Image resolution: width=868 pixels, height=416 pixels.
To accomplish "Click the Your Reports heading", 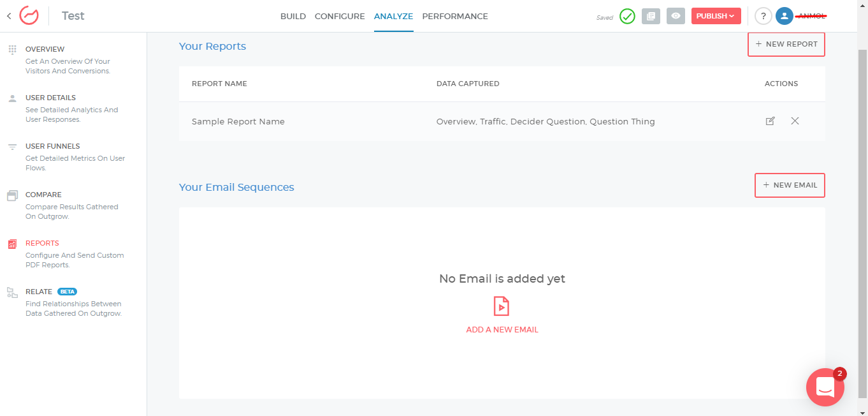I will click(x=212, y=46).
